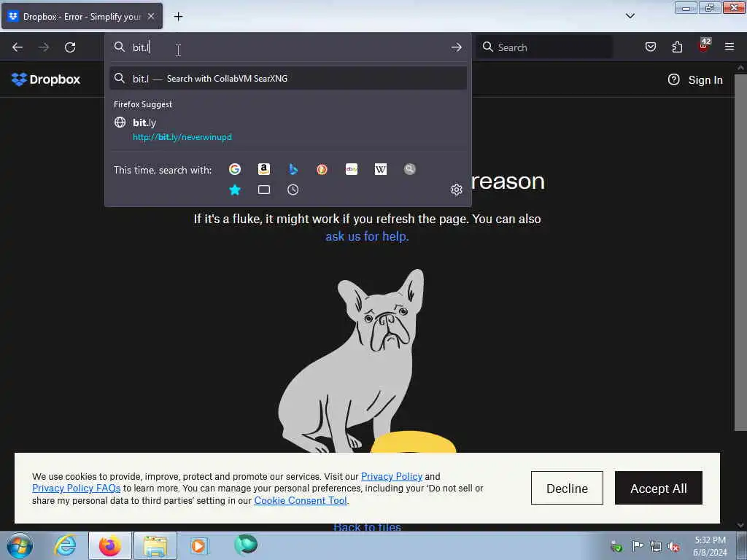Pick the bit.ly neverwinupd suggestion
This screenshot has height=560, width=747.
(x=288, y=130)
